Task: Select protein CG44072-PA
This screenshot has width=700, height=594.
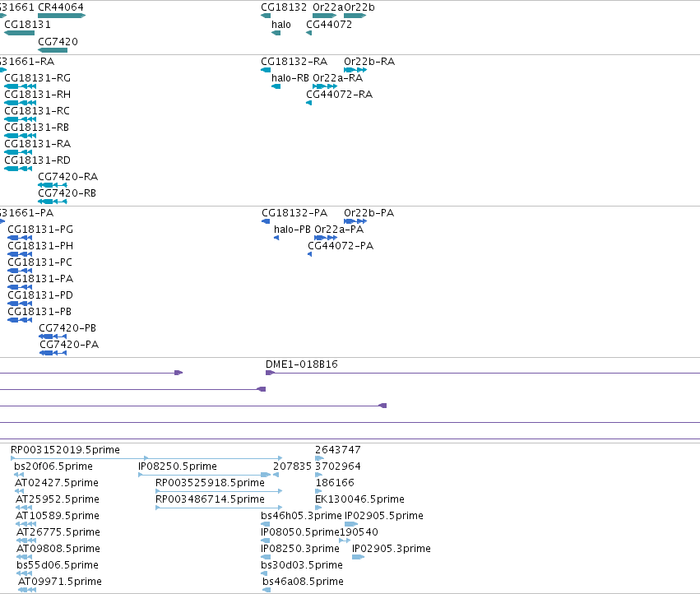Action: pyautogui.click(x=341, y=246)
